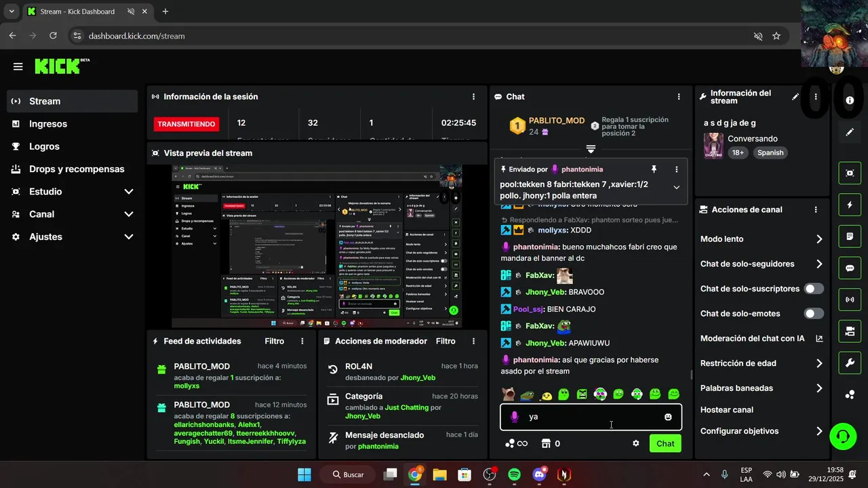Viewport: 868px width, 488px height.
Task: Click the chat scrollbar
Action: [691, 374]
